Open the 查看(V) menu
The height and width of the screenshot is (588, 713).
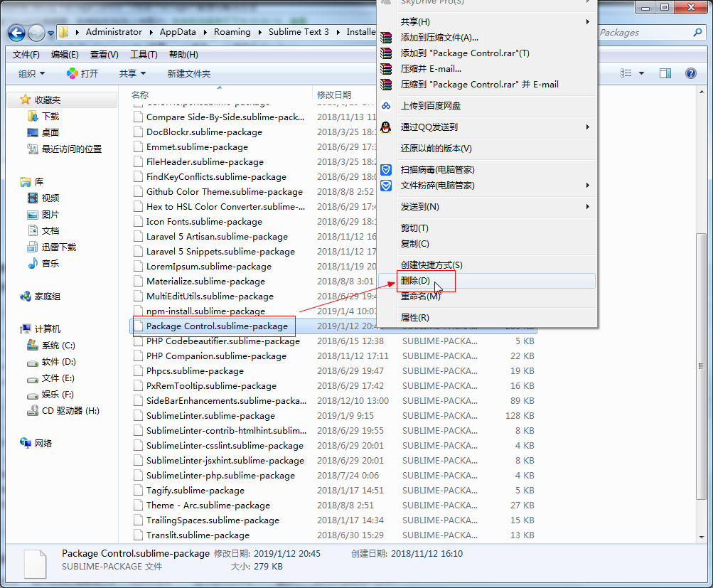tap(104, 55)
